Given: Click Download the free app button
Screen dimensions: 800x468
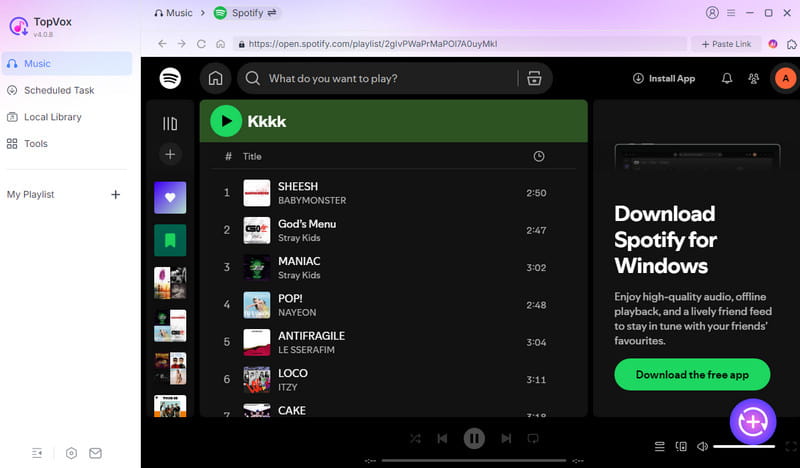Looking at the screenshot, I should 692,375.
